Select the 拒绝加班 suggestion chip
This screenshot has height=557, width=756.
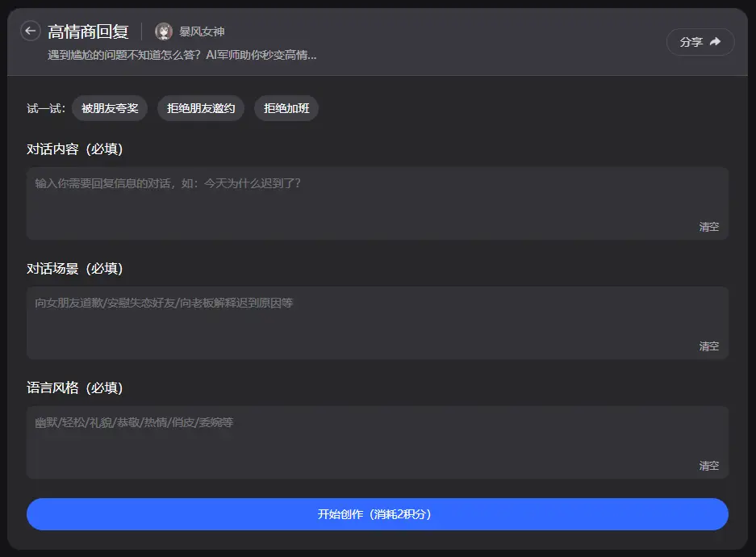286,107
